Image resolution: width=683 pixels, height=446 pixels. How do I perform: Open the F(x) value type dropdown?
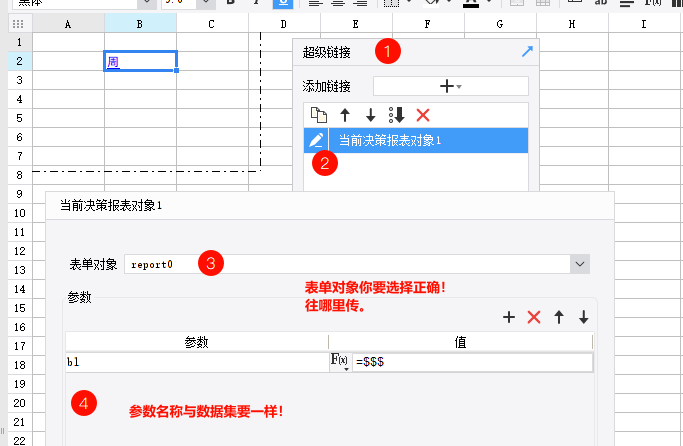click(339, 362)
